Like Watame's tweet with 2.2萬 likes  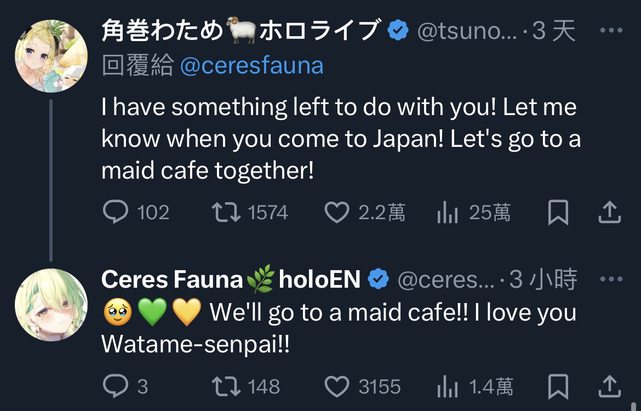click(x=339, y=212)
